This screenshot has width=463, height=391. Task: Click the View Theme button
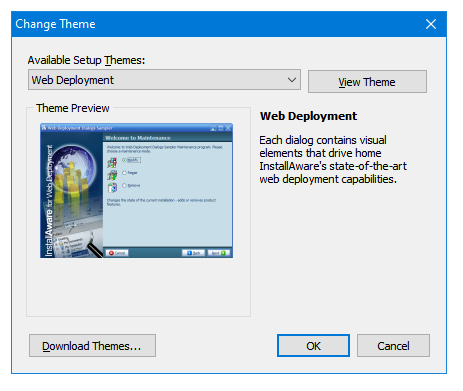tap(367, 82)
